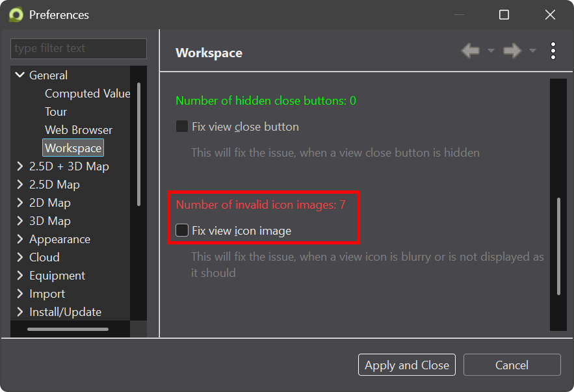Open the three-dot view menu
The width and height of the screenshot is (574, 392).
[553, 51]
